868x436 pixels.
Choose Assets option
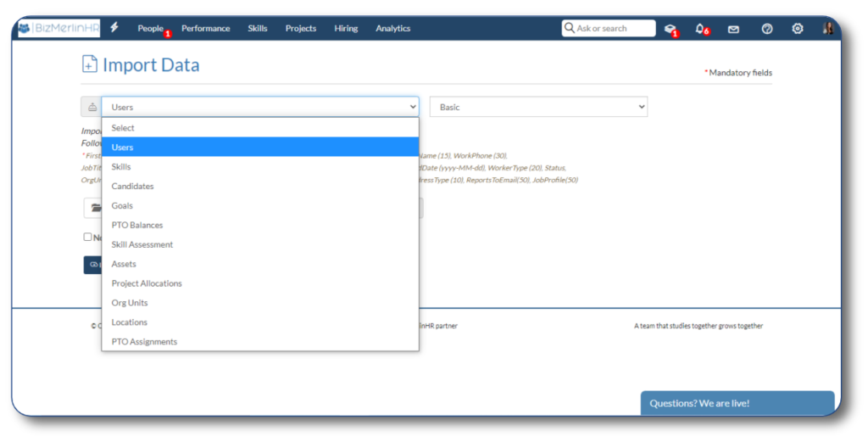point(260,263)
